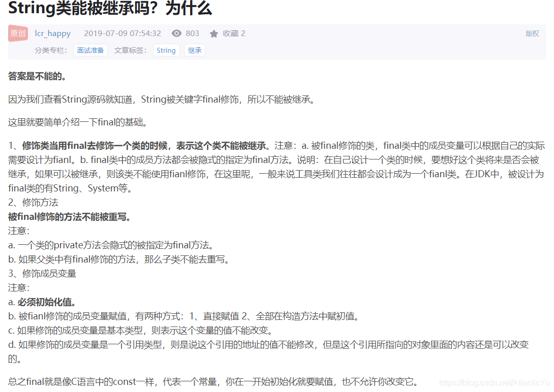Select the 继承 article tag

pyautogui.click(x=194, y=50)
